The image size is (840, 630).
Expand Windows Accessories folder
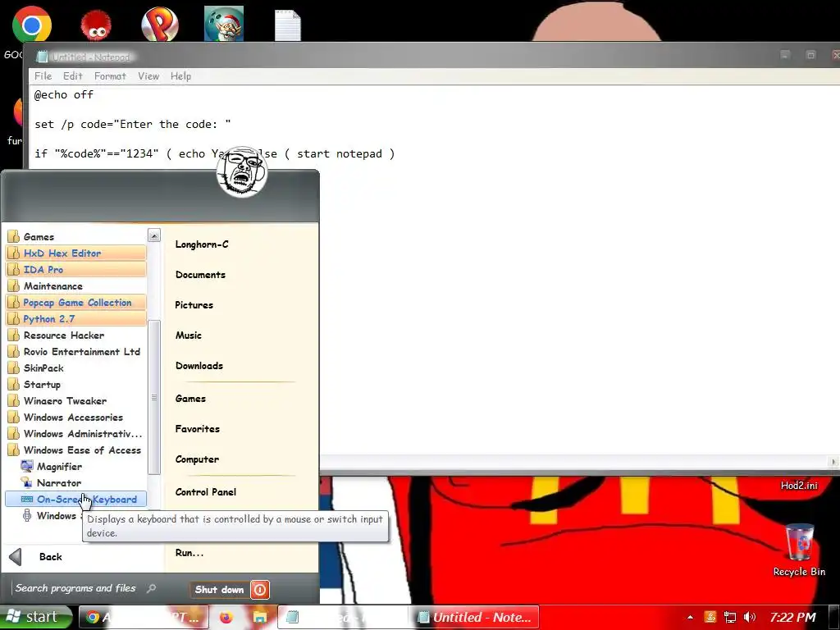(x=75, y=418)
